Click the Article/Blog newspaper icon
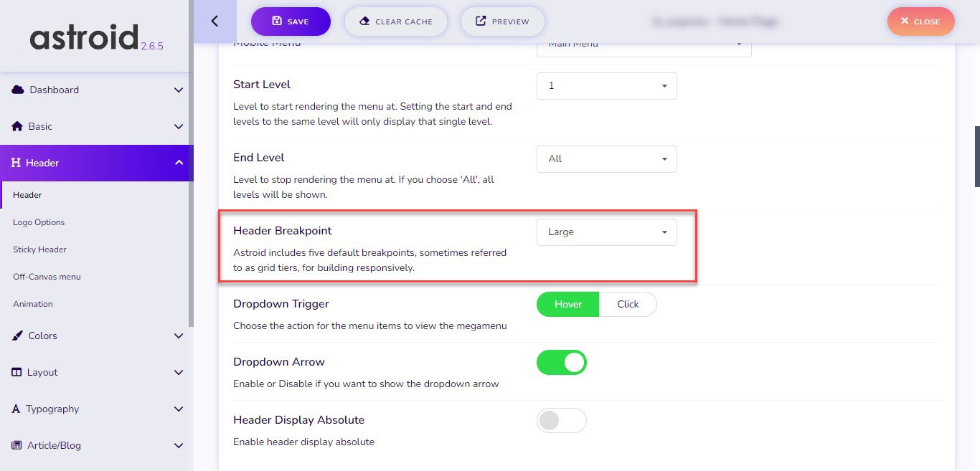This screenshot has height=471, width=980. (x=17, y=445)
